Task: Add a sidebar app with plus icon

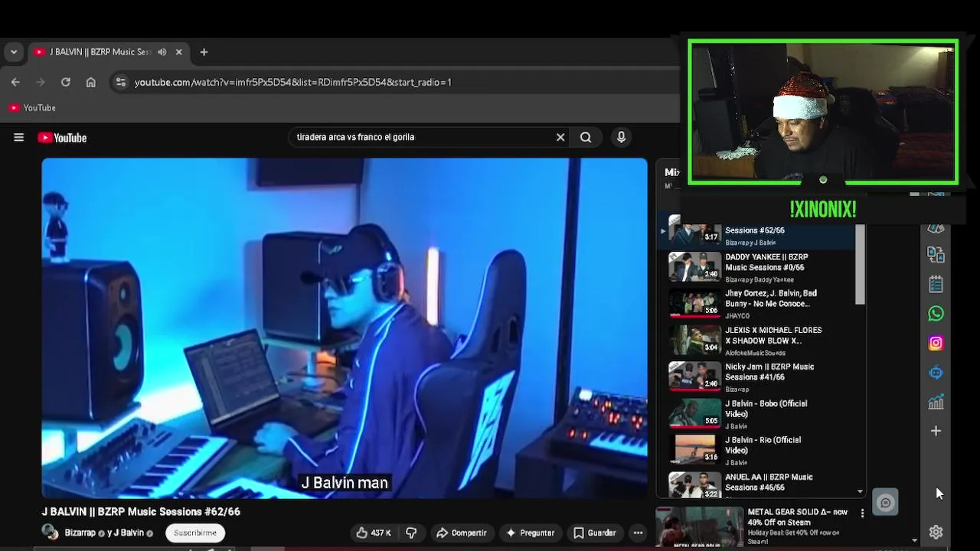Action: 936,431
